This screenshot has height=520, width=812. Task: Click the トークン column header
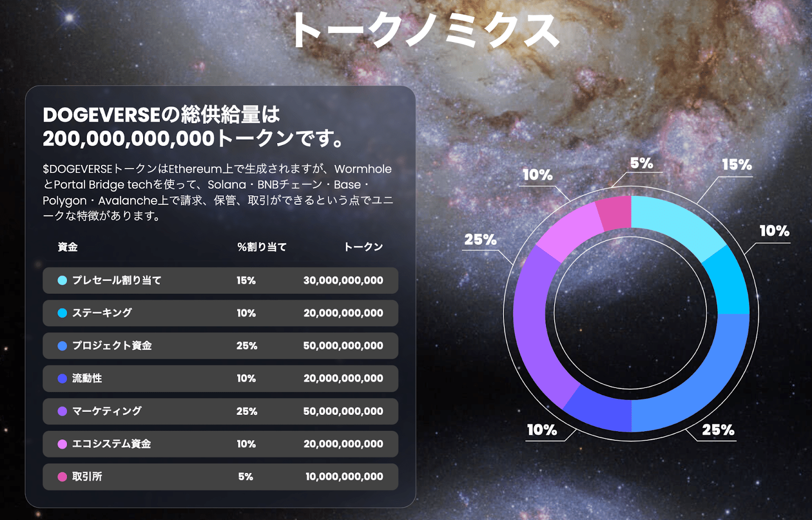tap(363, 247)
